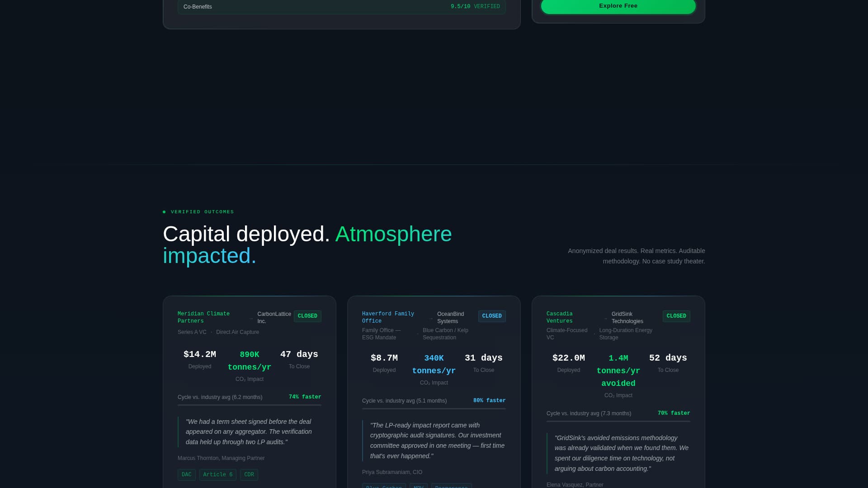Click the 52 days To Close value
The width and height of the screenshot is (868, 488).
pos(668,358)
